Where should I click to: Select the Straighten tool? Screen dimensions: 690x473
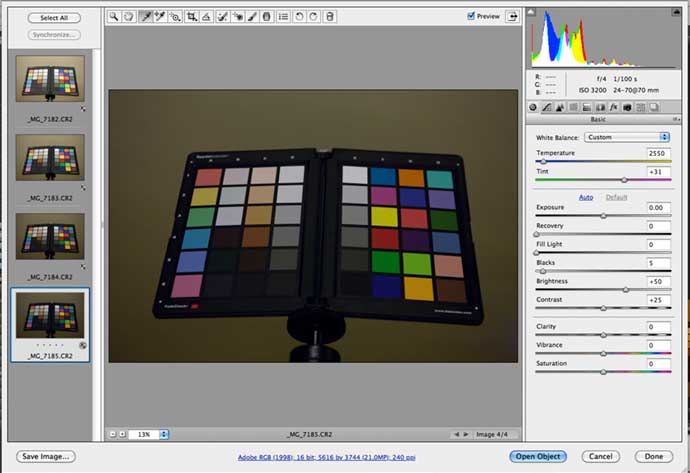(x=206, y=17)
